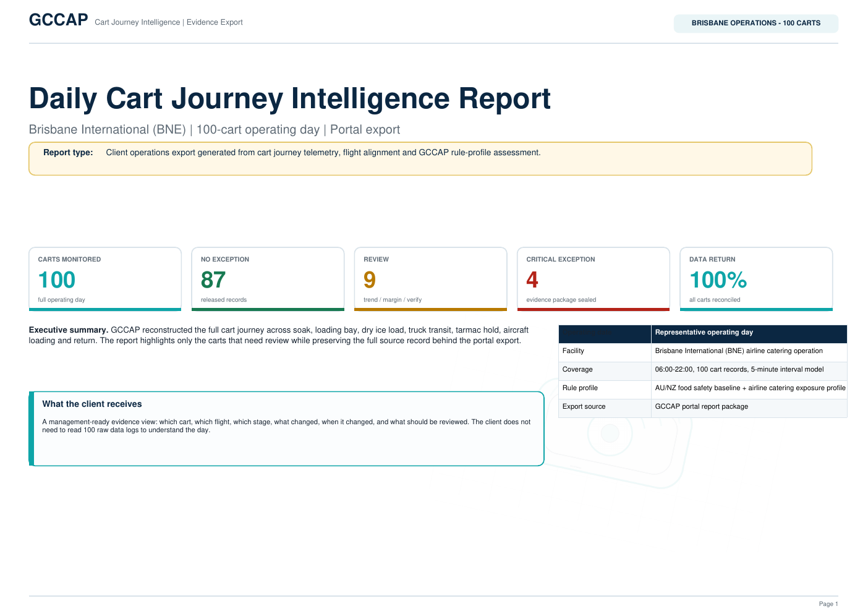Click the 'Brisbane International (BNE)' subtitle line
868x614 pixels.
click(x=215, y=130)
